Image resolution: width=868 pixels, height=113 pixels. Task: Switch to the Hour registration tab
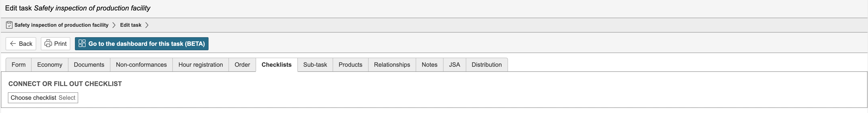pyautogui.click(x=200, y=65)
